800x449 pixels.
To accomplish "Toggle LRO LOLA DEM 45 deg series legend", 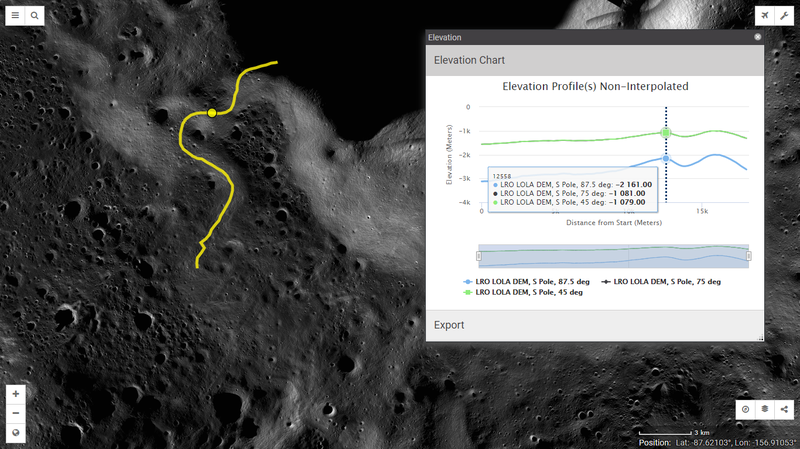I will tap(523, 292).
